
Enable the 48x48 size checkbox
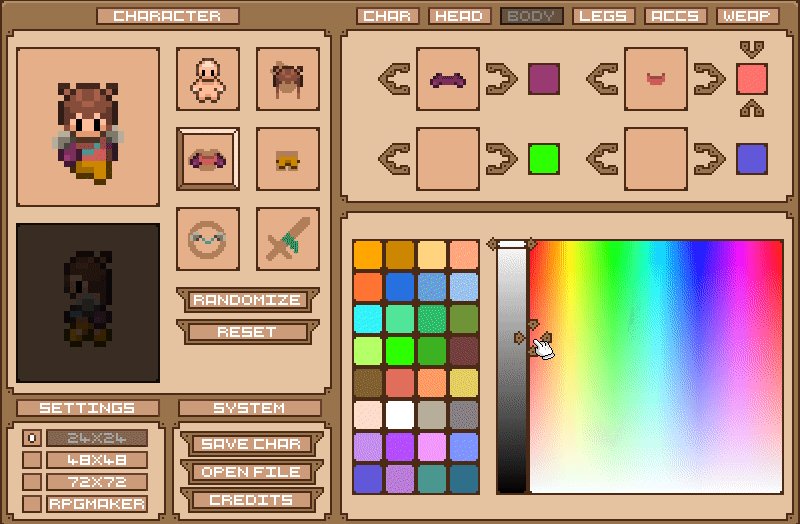[x=32, y=460]
